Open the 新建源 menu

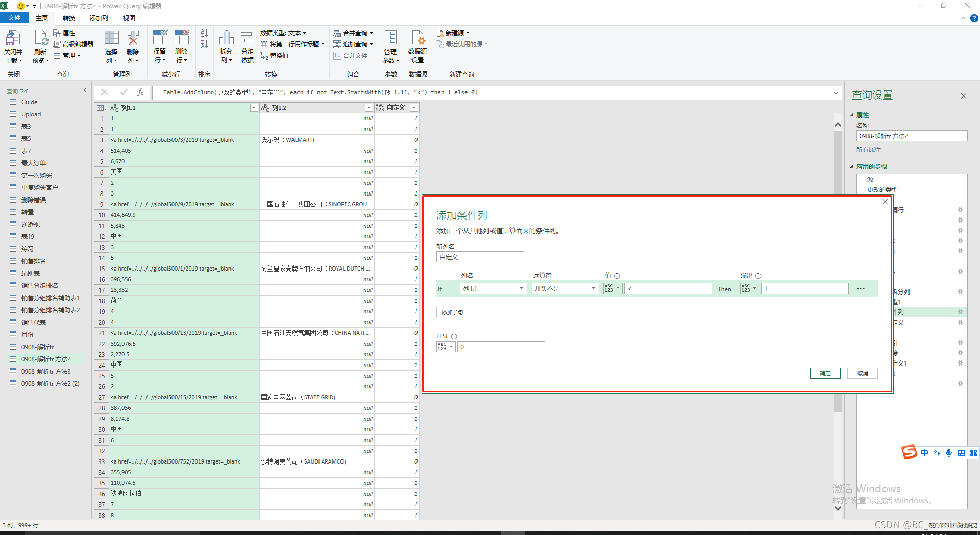[x=453, y=33]
